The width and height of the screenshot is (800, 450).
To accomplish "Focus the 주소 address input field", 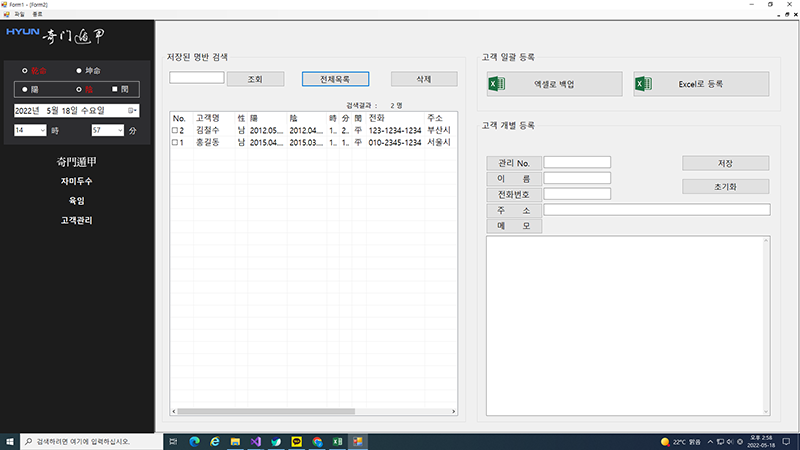I will point(657,210).
